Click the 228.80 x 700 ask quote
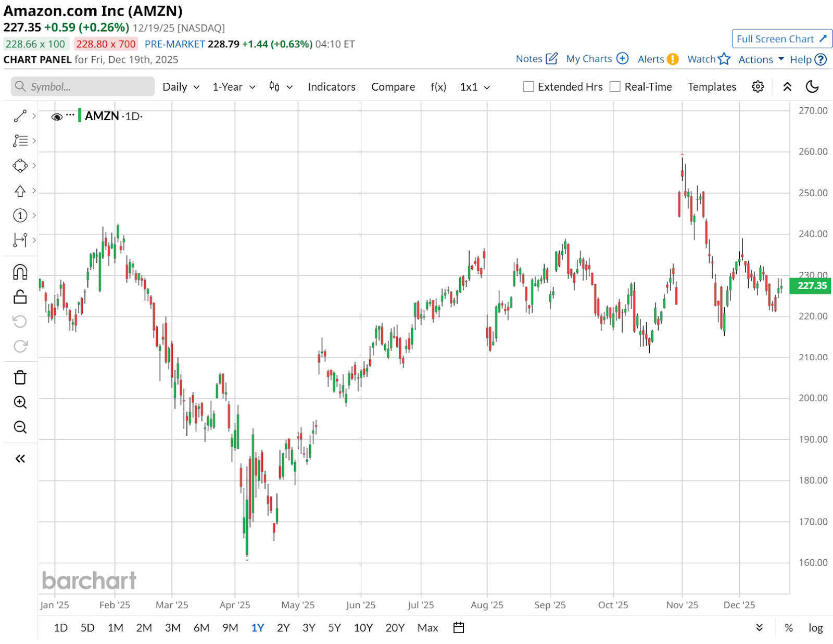The image size is (833, 644). point(106,44)
